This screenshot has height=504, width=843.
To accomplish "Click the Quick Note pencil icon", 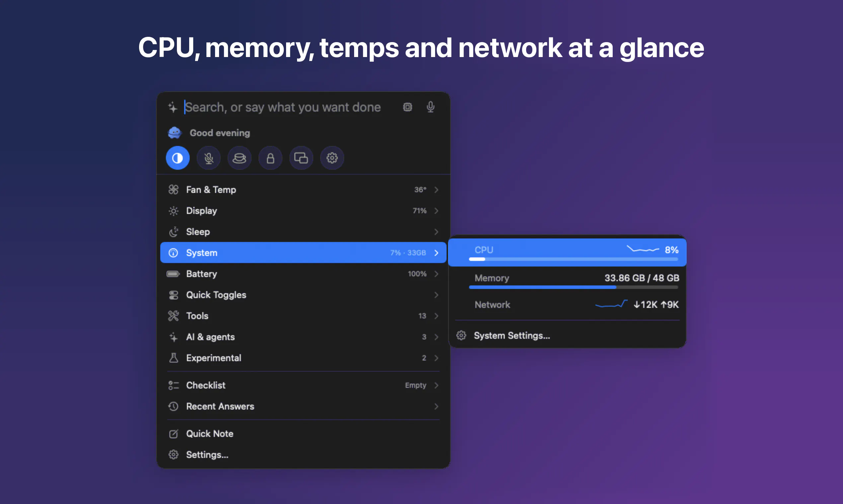I will pos(173,434).
